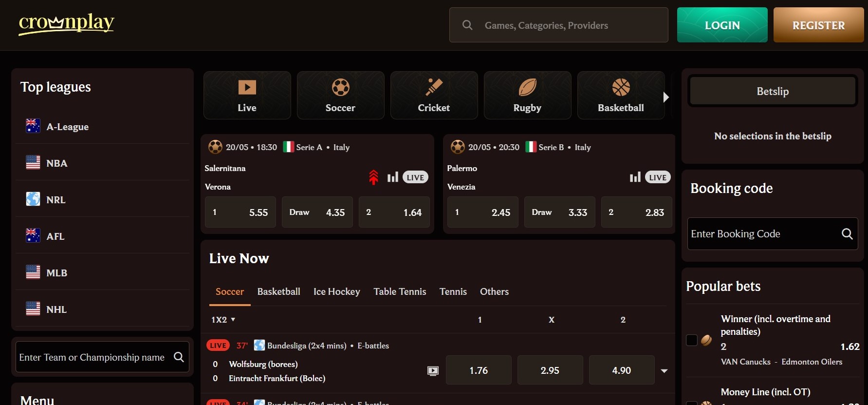The image size is (868, 405).
Task: Bet on Draw at 4.35
Action: click(317, 212)
